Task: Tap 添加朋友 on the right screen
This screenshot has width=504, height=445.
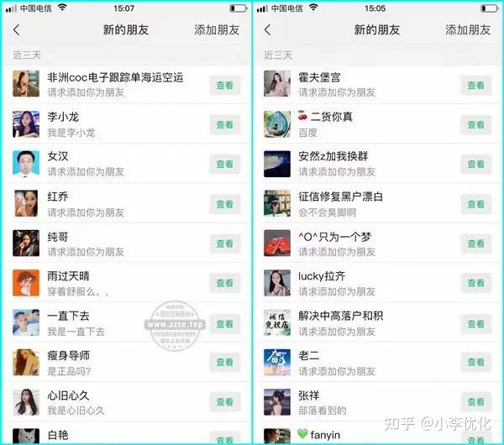Action: click(x=468, y=30)
